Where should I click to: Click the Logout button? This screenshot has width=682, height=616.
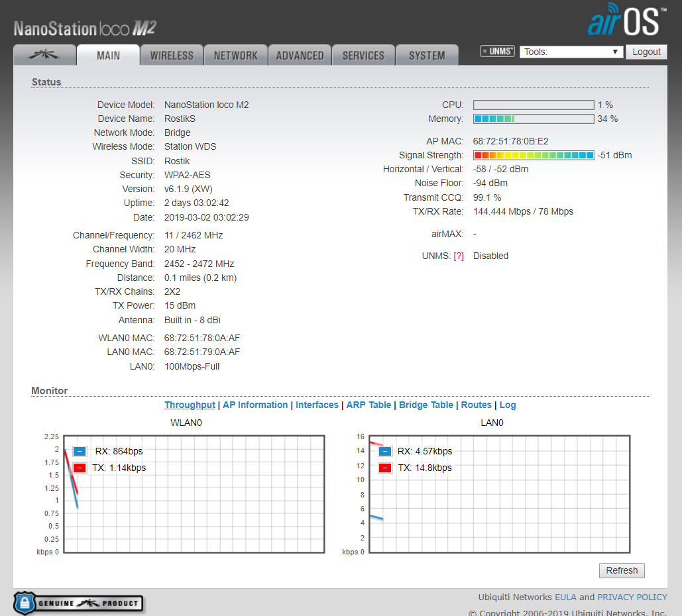646,52
